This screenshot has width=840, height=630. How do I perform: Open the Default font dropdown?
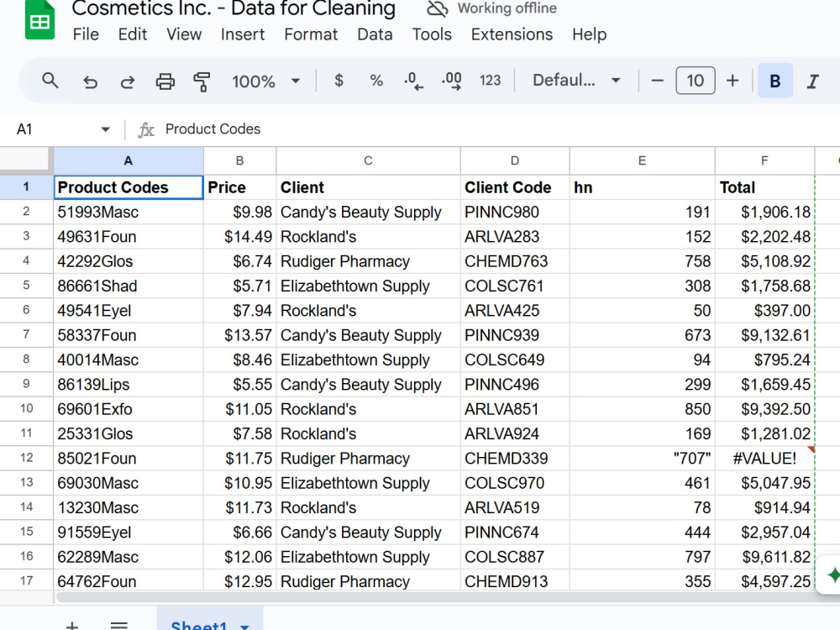tap(576, 81)
